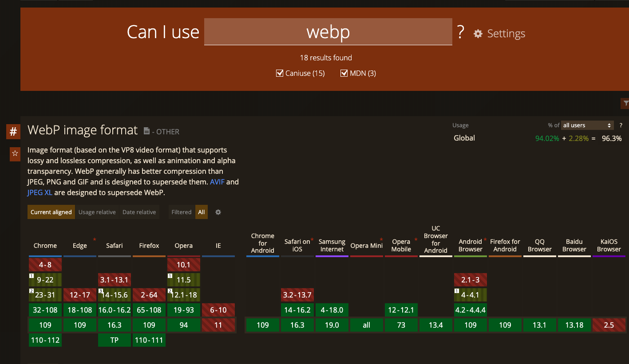Click the Opera Mini column header

tap(367, 246)
